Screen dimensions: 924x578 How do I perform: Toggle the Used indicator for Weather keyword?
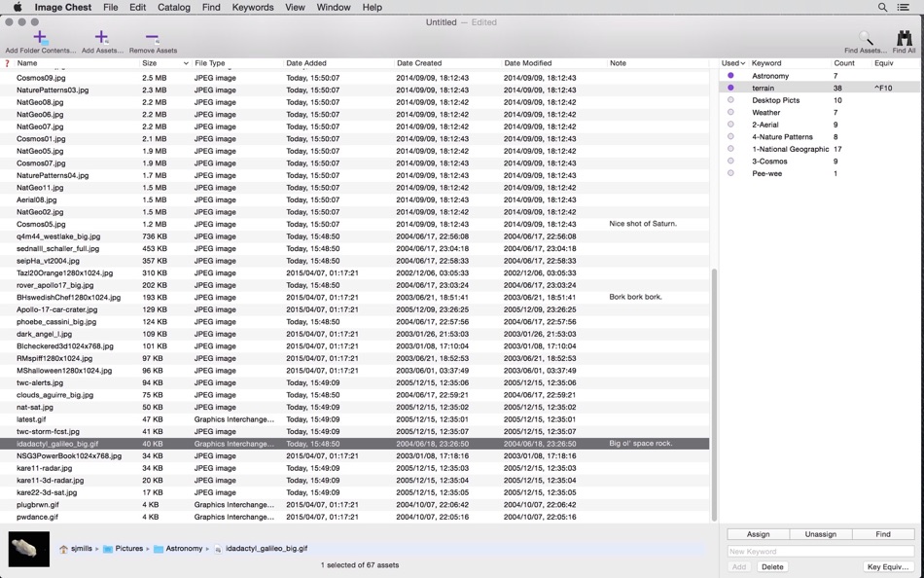[x=732, y=112]
